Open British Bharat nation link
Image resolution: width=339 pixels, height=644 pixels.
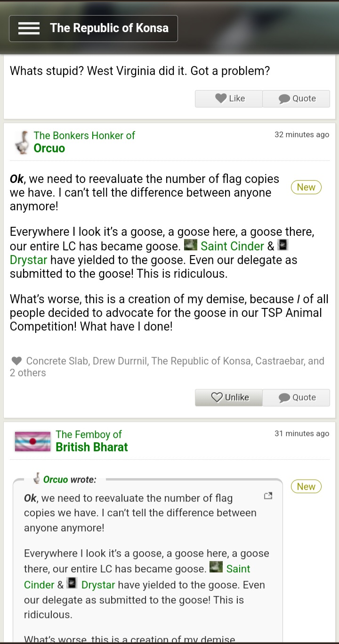[91, 447]
